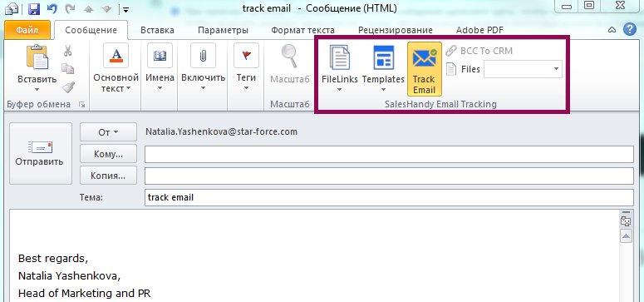Expand the Templates dropdown arrow

383,89
